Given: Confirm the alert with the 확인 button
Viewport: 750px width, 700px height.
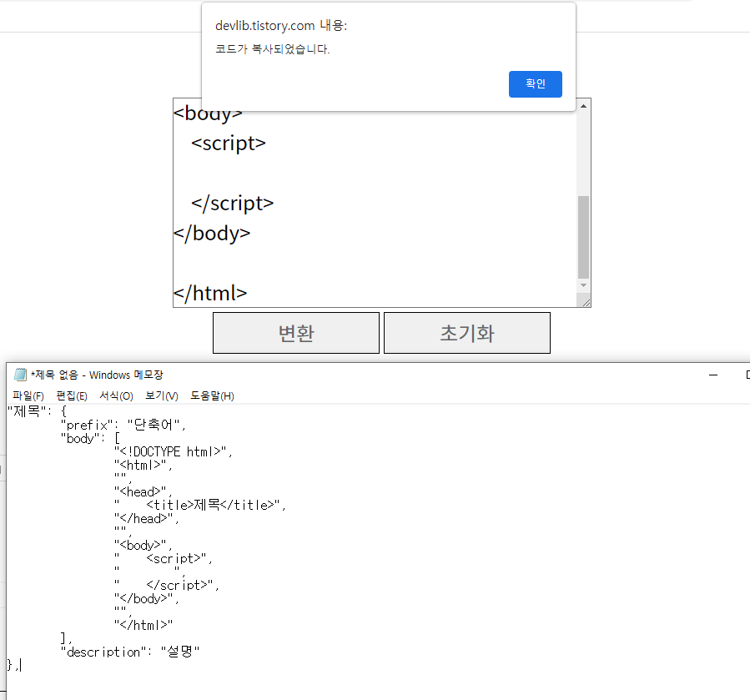Looking at the screenshot, I should [x=536, y=84].
